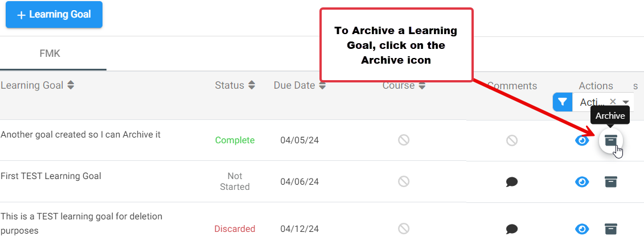
Task: Expand the Actions filter dropdown arrow
Action: [626, 102]
